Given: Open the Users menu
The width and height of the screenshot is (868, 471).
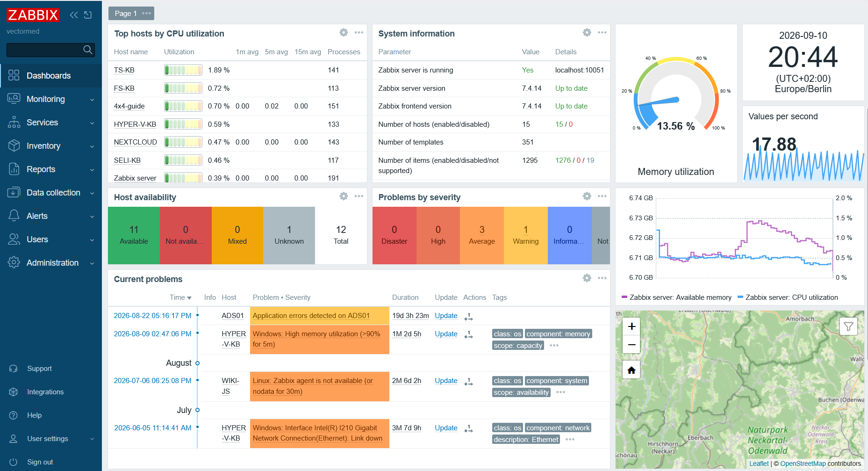Looking at the screenshot, I should (51, 239).
